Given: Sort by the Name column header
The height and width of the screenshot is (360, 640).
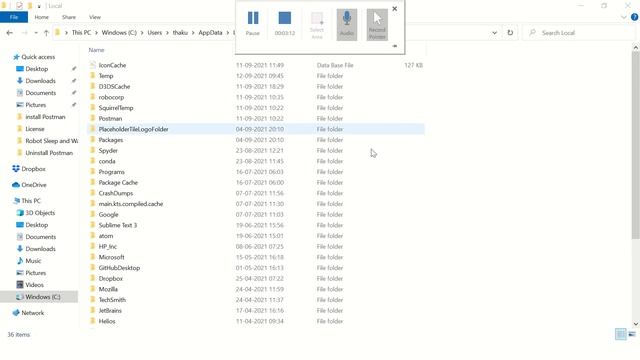Looking at the screenshot, I should point(96,50).
